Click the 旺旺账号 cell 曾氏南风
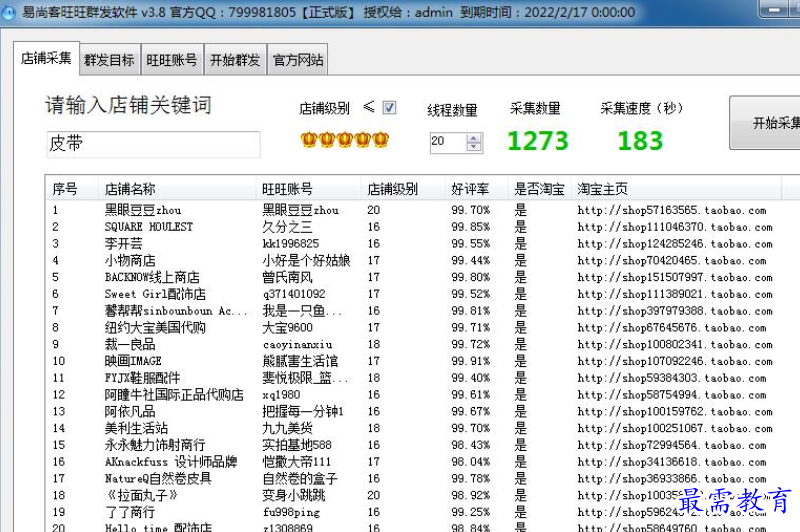Screen dimensions: 800x532 287,277
